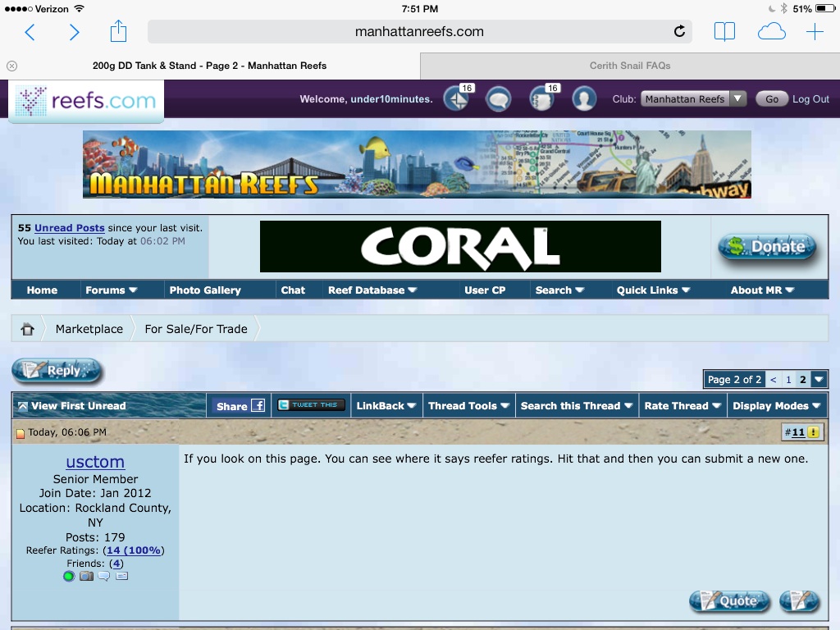
Task: Open Chat in nav bar
Action: [293, 290]
